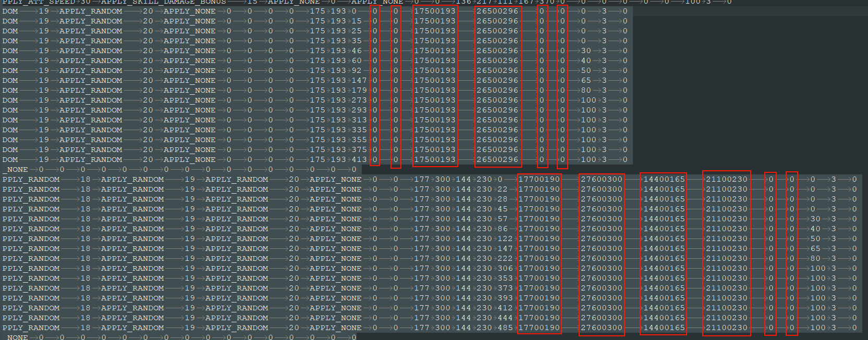This screenshot has height=340, width=868.
Task: Click 27600300 in the row containing 306
Action: click(x=602, y=269)
